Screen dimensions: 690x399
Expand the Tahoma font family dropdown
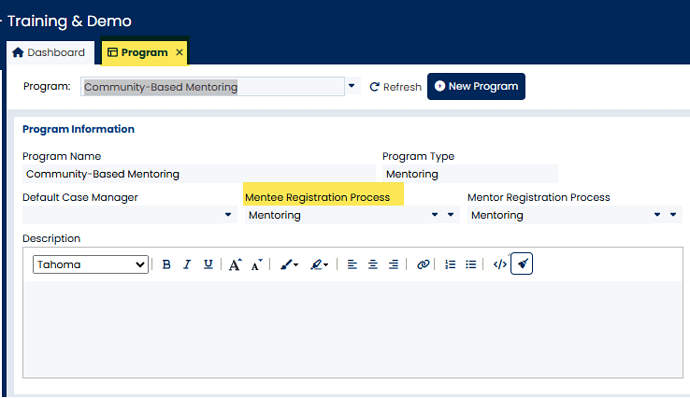click(x=91, y=264)
